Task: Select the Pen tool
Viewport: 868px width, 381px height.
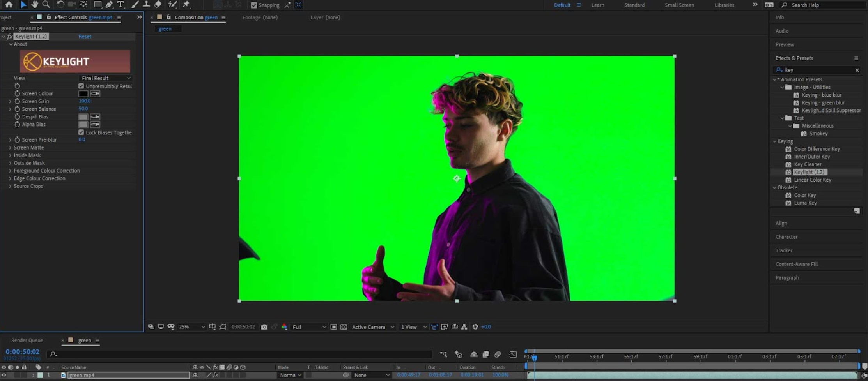Action: (110, 5)
